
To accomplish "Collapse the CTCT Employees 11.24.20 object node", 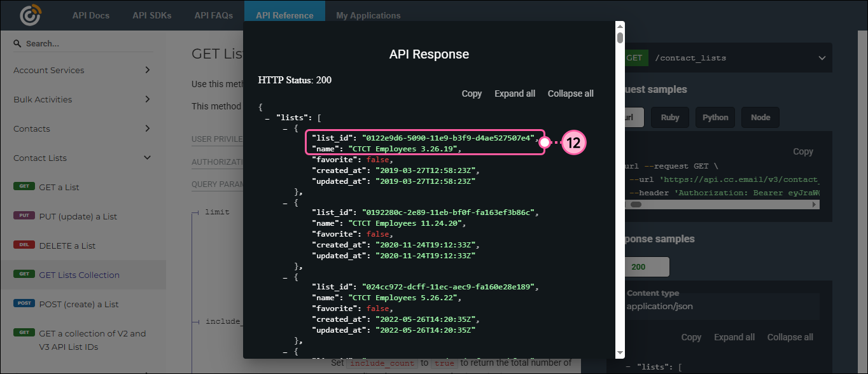I will 285,202.
